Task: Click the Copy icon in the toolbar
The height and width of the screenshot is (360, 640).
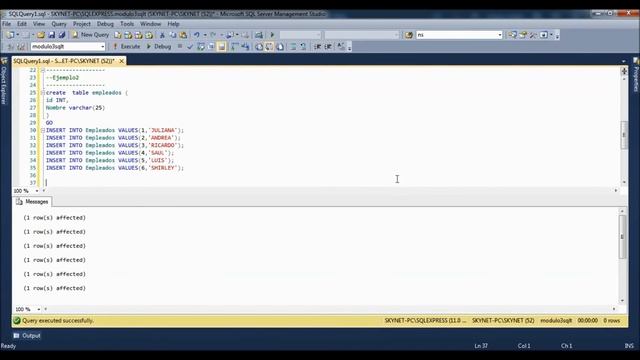Action: point(173,35)
